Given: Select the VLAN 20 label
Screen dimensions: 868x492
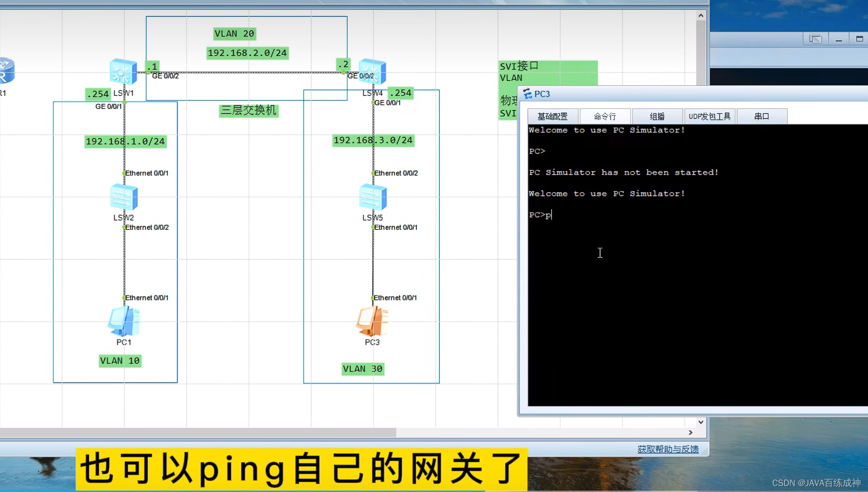Looking at the screenshot, I should tap(235, 34).
